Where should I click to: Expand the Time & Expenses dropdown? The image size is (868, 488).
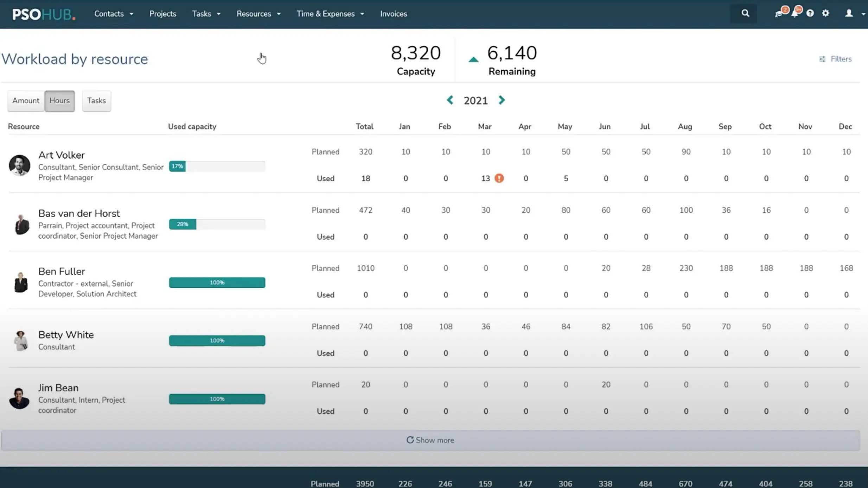point(330,14)
